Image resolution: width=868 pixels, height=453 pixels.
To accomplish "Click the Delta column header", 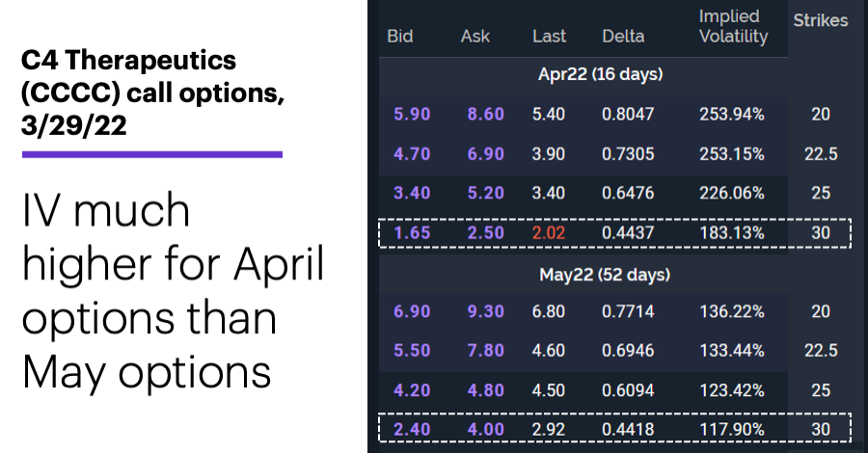I will tap(623, 37).
